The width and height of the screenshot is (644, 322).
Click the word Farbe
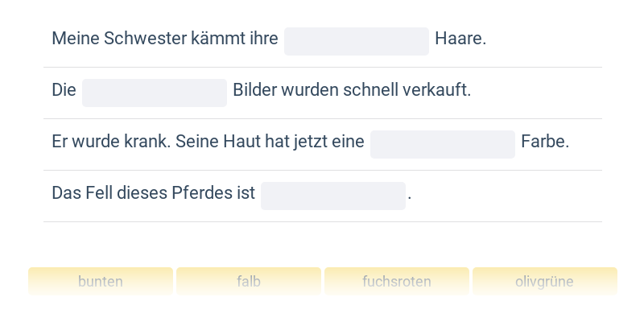point(544,142)
